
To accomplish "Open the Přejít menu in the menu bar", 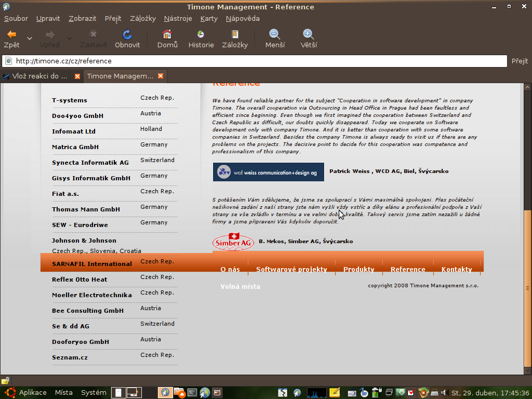I will point(113,19).
